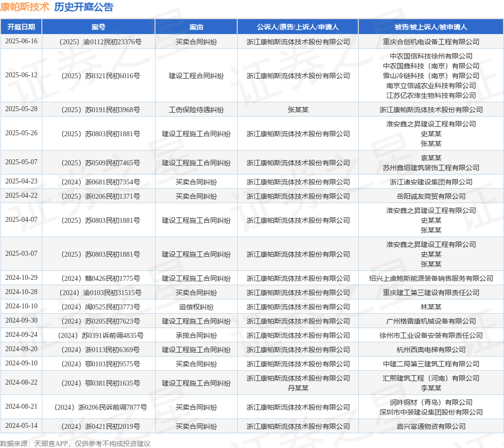
Task: Click defendant 重庆建工第三建设有限责任公司
Action: click(431, 293)
